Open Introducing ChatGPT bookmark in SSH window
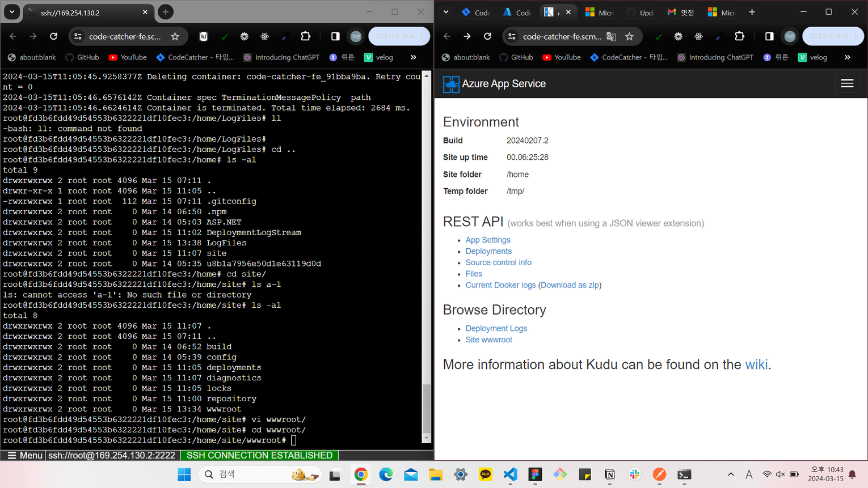Image resolution: width=868 pixels, height=488 pixels. (281, 57)
